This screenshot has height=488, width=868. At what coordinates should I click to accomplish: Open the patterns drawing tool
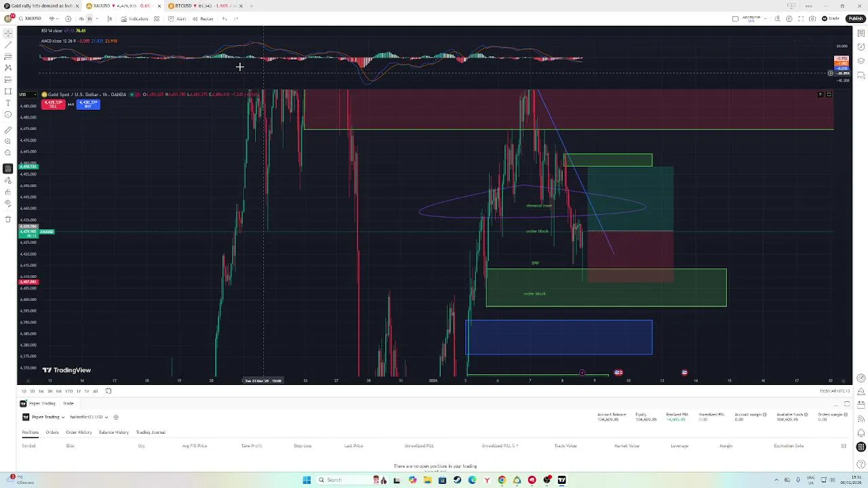click(x=8, y=67)
